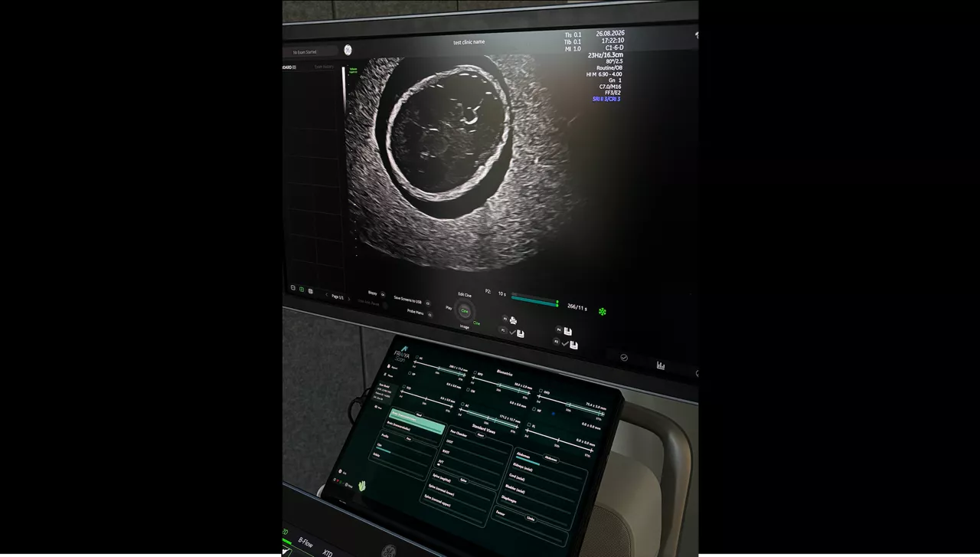Screen dimensions: 980x557
Task: Click the blue SRI II 3/CRI 3 text
Action: pos(606,99)
